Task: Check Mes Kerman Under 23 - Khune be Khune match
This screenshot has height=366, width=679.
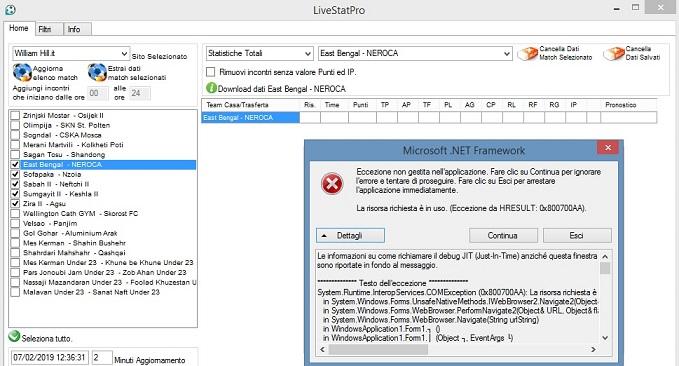Action: point(15,262)
